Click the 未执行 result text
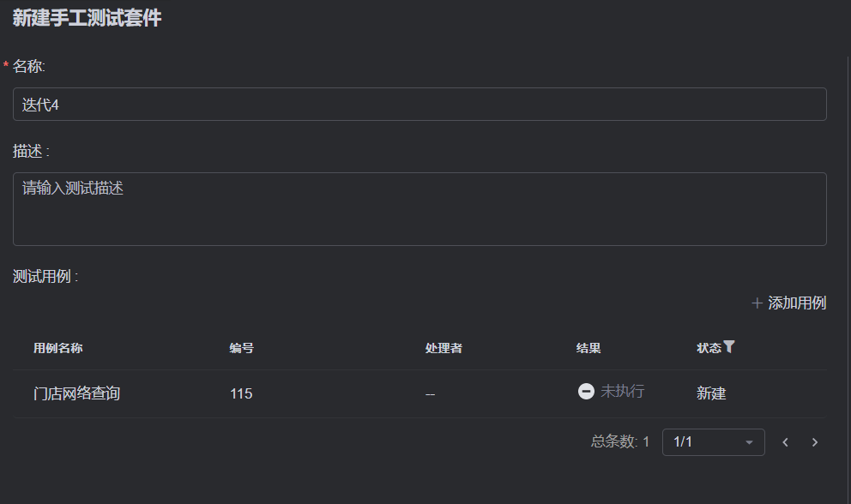Viewport: 851px width, 504px height. point(622,391)
